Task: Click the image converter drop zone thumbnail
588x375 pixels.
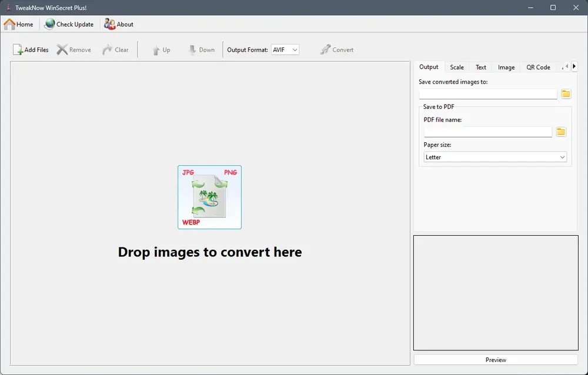Action: pyautogui.click(x=210, y=197)
